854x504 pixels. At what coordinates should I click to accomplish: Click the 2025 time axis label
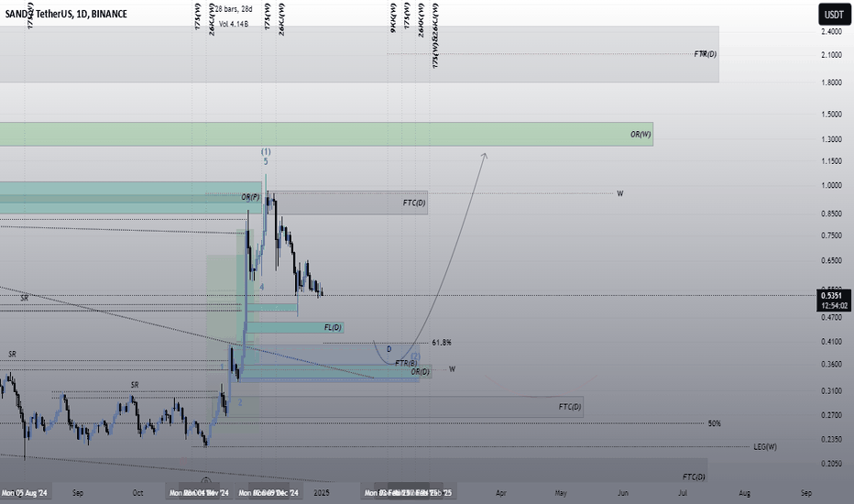(322, 493)
